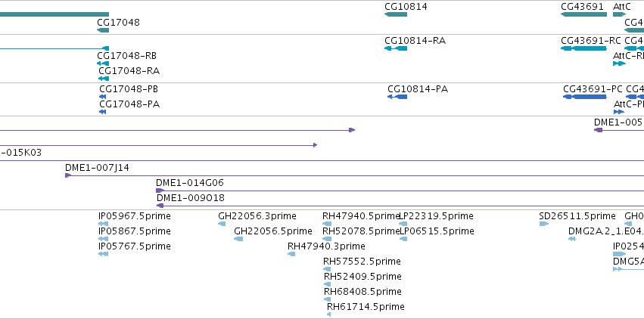Viewport: 644px width, 319px height.
Task: Click the CG17048-PB label
Action: (x=129, y=89)
